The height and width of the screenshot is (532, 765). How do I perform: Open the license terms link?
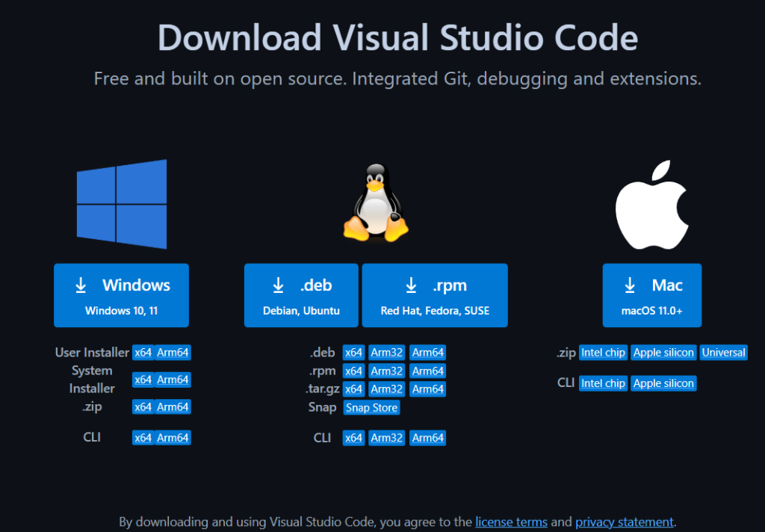pos(511,522)
